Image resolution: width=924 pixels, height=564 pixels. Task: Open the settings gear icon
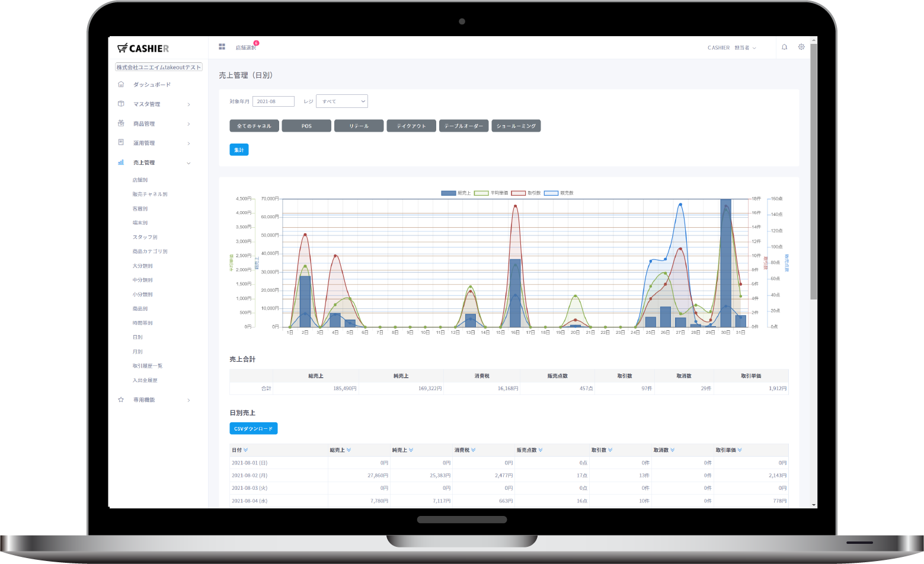coord(801,47)
